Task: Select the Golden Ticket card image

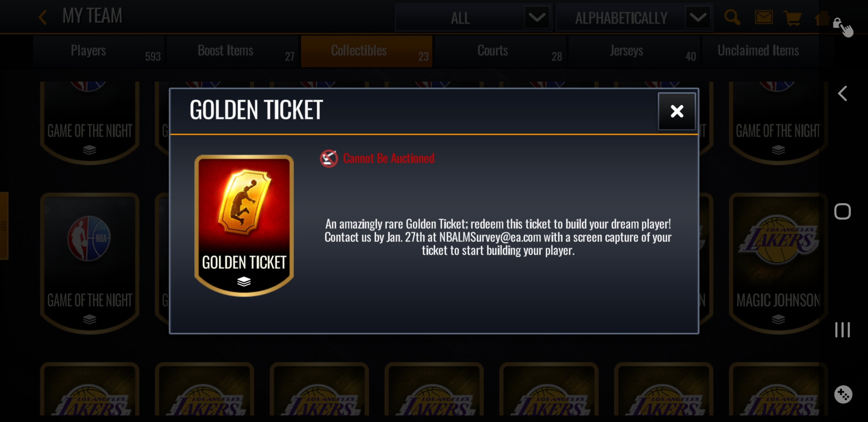Action: (x=244, y=225)
